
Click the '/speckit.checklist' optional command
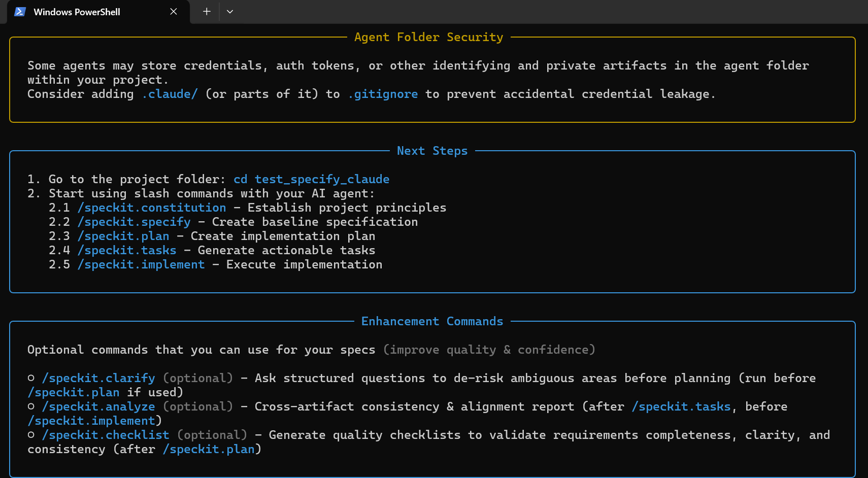point(106,435)
